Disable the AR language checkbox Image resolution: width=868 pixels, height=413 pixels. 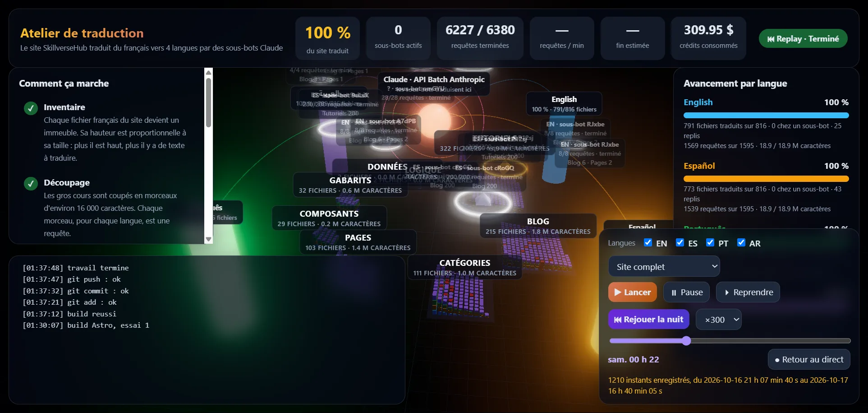(x=741, y=243)
